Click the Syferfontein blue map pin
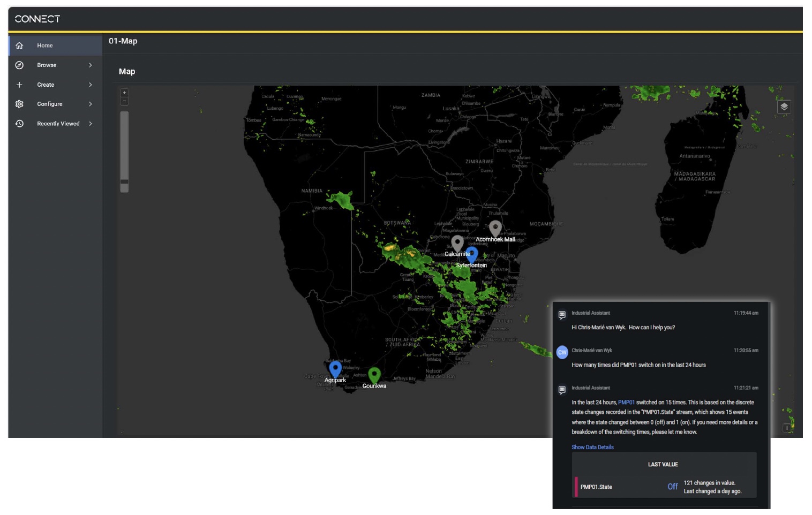This screenshot has width=812, height=515. tap(472, 254)
